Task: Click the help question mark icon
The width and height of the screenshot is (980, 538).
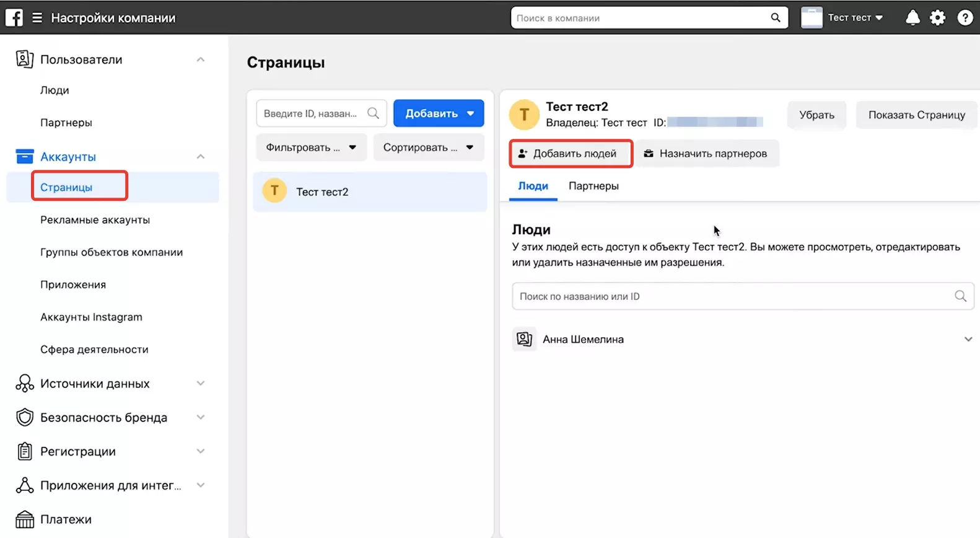Action: (965, 18)
